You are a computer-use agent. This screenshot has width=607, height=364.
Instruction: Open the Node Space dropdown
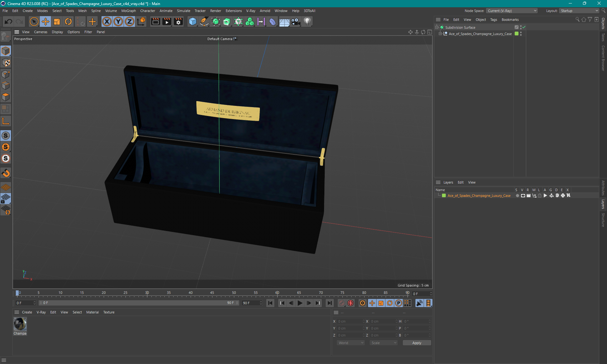(512, 11)
